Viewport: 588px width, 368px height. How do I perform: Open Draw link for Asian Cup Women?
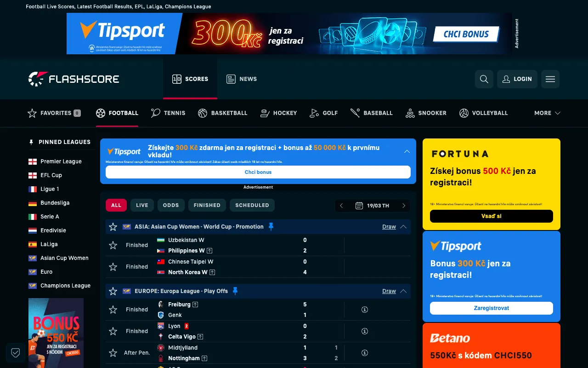coord(389,227)
